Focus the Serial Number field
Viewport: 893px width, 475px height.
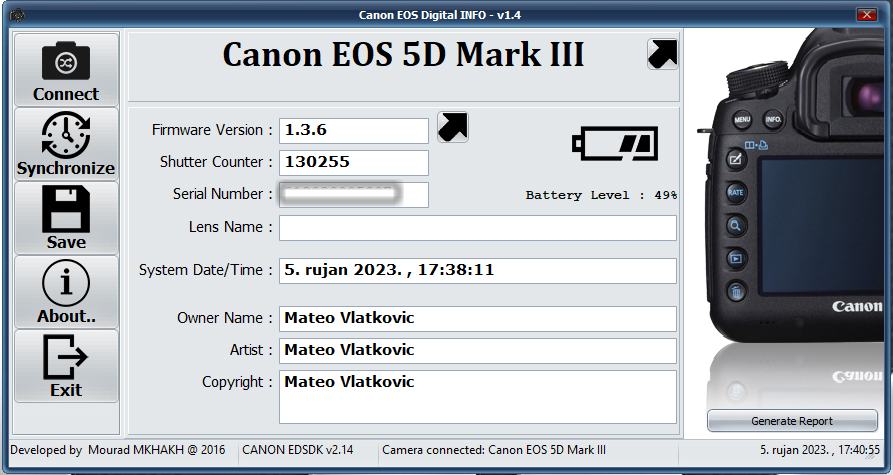point(354,194)
